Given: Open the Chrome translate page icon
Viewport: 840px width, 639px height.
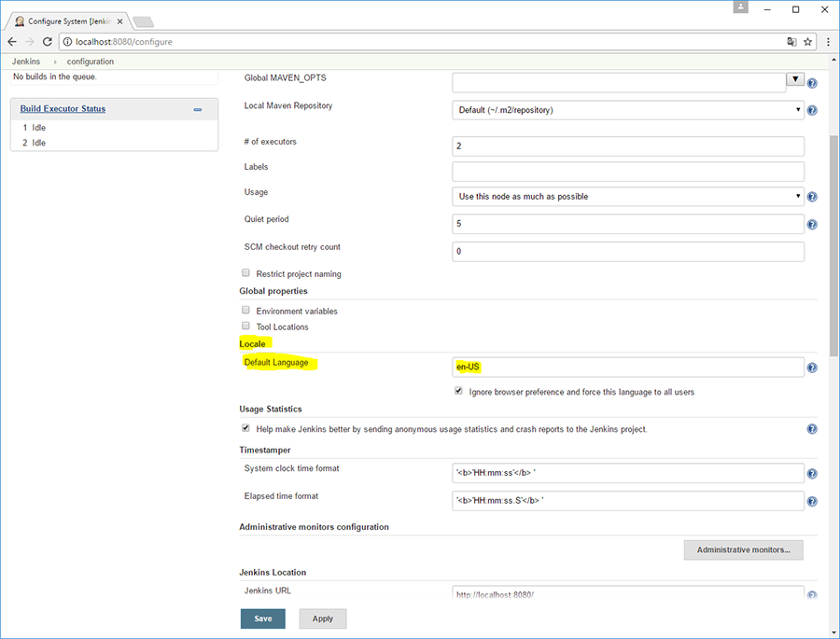Looking at the screenshot, I should pos(791,42).
